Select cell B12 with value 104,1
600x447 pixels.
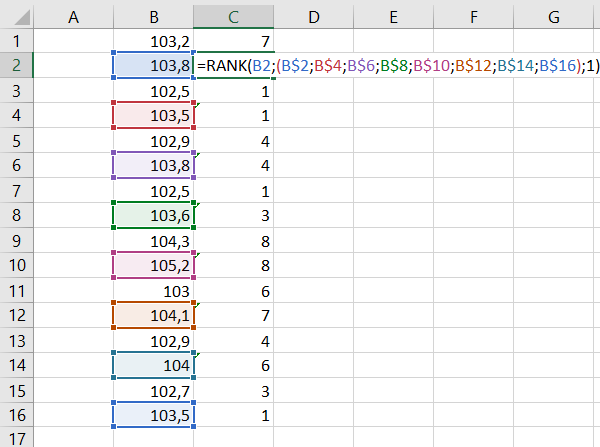pos(154,311)
